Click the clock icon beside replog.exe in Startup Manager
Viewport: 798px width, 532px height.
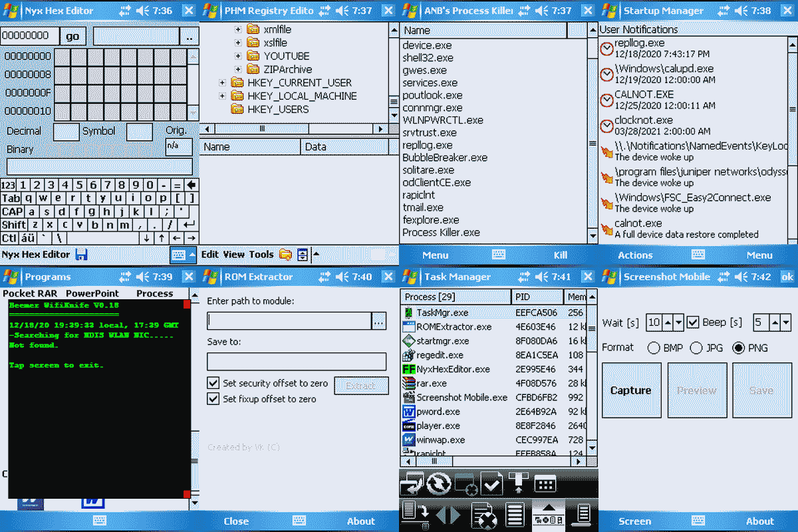tap(606, 49)
